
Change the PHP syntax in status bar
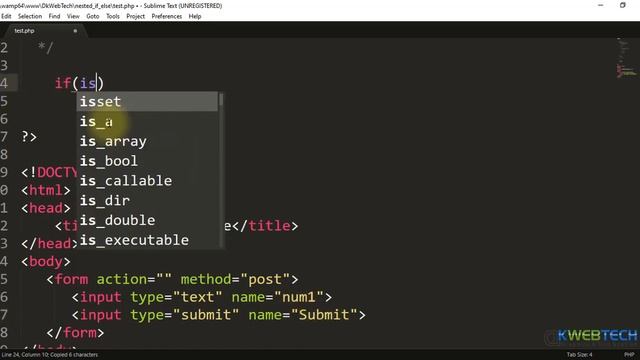click(629, 354)
